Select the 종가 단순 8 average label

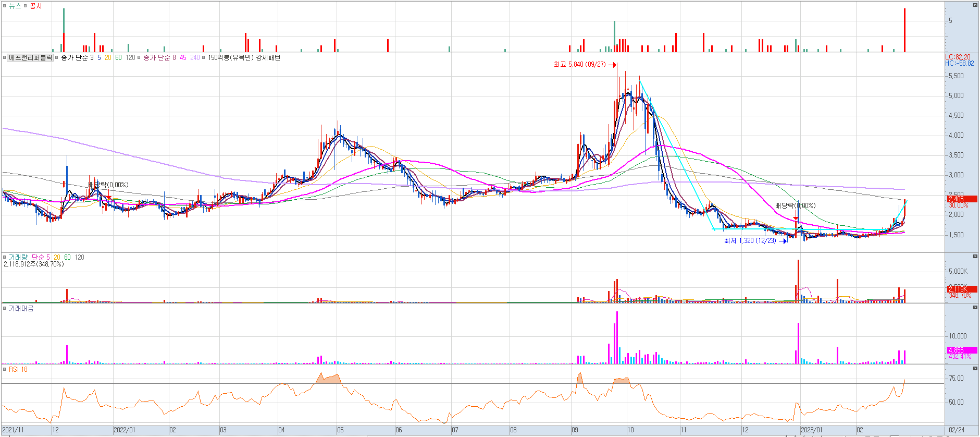(159, 57)
